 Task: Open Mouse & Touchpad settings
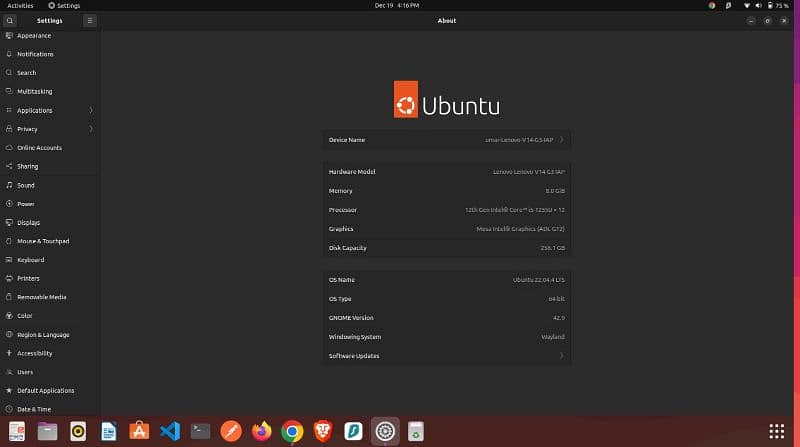(42, 241)
